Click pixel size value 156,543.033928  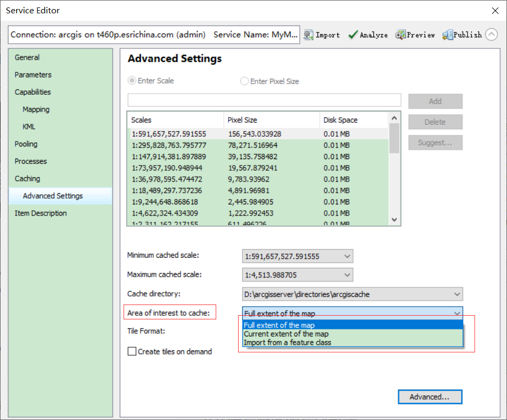click(x=255, y=134)
